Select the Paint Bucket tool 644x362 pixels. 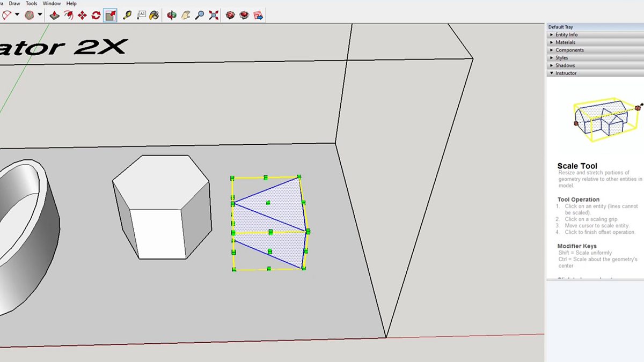point(154,16)
